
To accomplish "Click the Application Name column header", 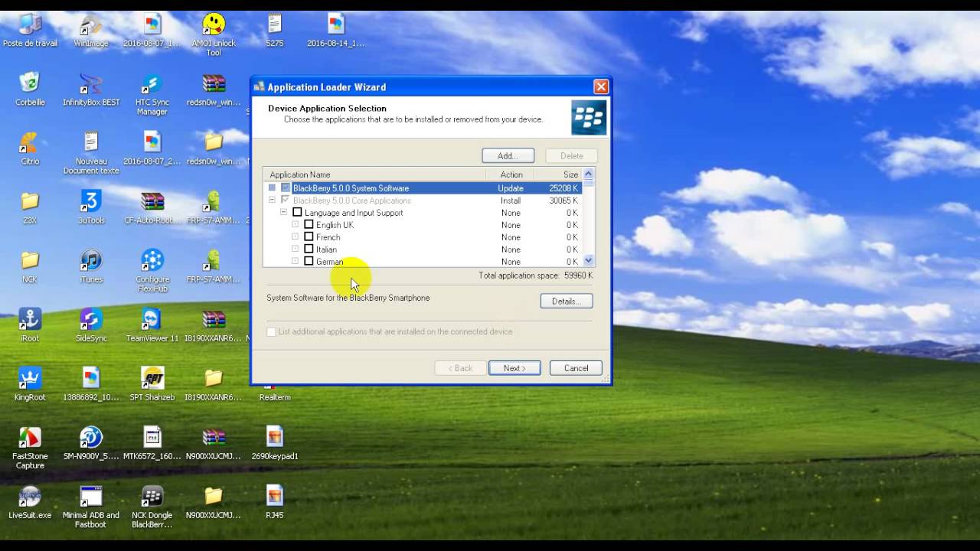I will pyautogui.click(x=374, y=174).
